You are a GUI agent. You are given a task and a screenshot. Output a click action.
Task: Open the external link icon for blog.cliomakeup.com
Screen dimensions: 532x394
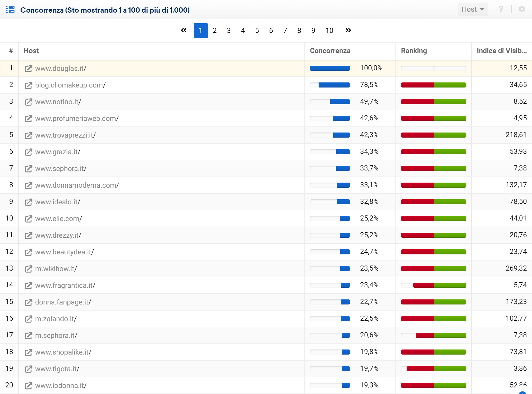pyautogui.click(x=29, y=85)
